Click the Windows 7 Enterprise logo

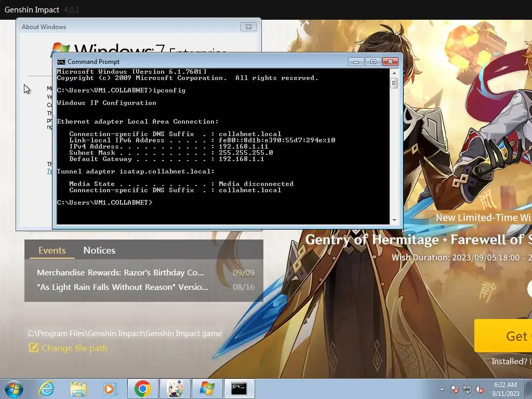(139, 47)
